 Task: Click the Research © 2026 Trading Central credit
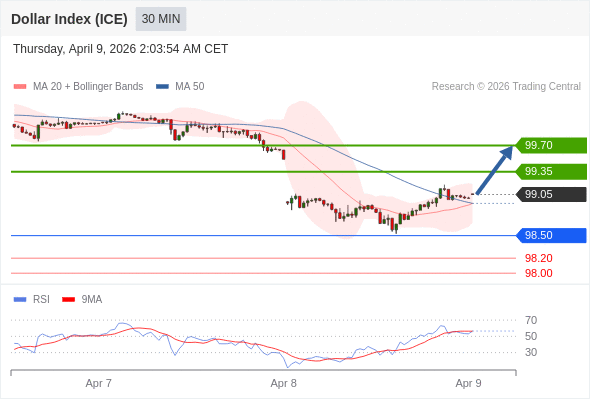pos(506,87)
